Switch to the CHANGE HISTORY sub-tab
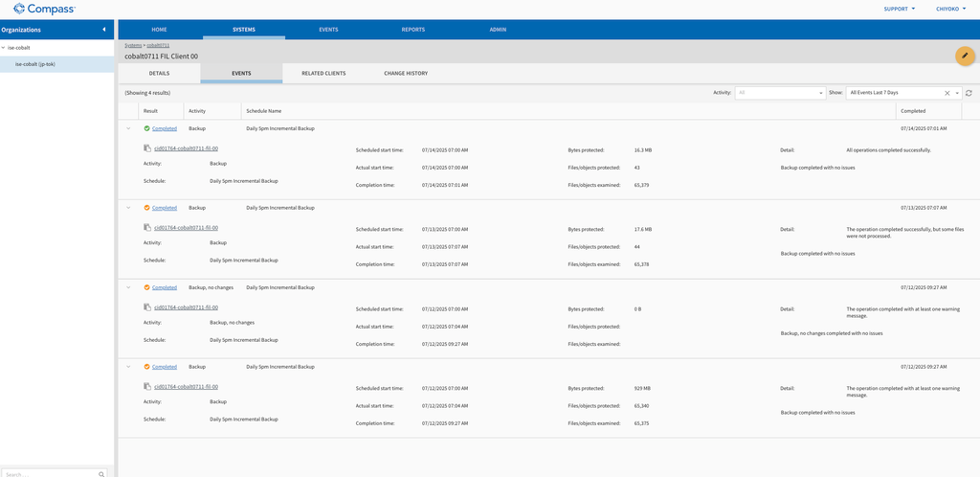Image resolution: width=980 pixels, height=477 pixels. [406, 73]
